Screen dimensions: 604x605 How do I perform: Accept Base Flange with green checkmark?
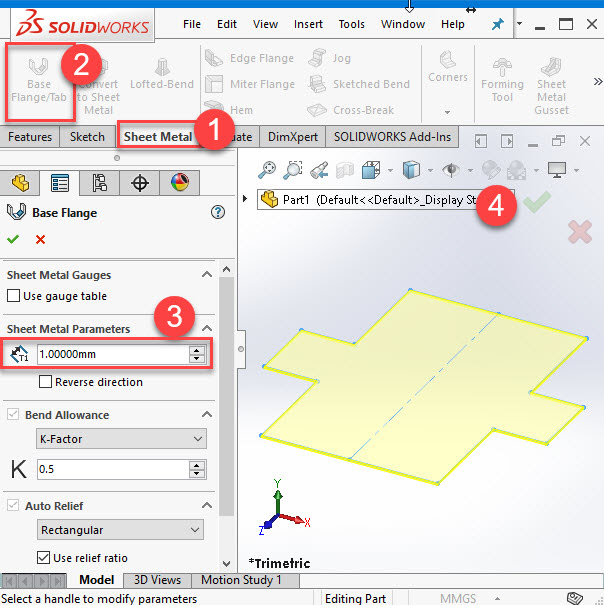pyautogui.click(x=13, y=240)
